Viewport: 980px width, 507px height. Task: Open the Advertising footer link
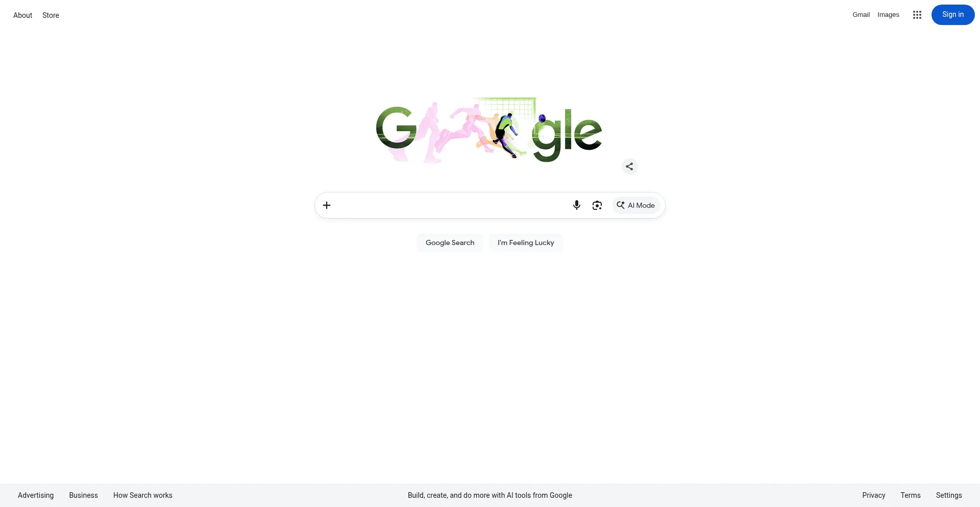click(x=36, y=495)
